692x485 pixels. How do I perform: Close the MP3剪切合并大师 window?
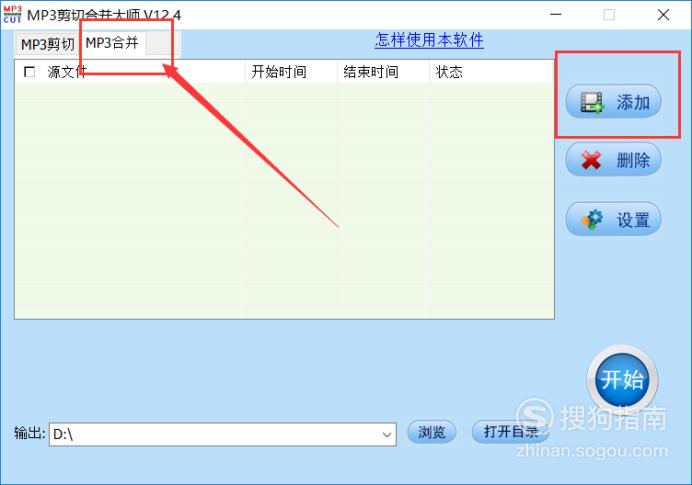pos(663,15)
